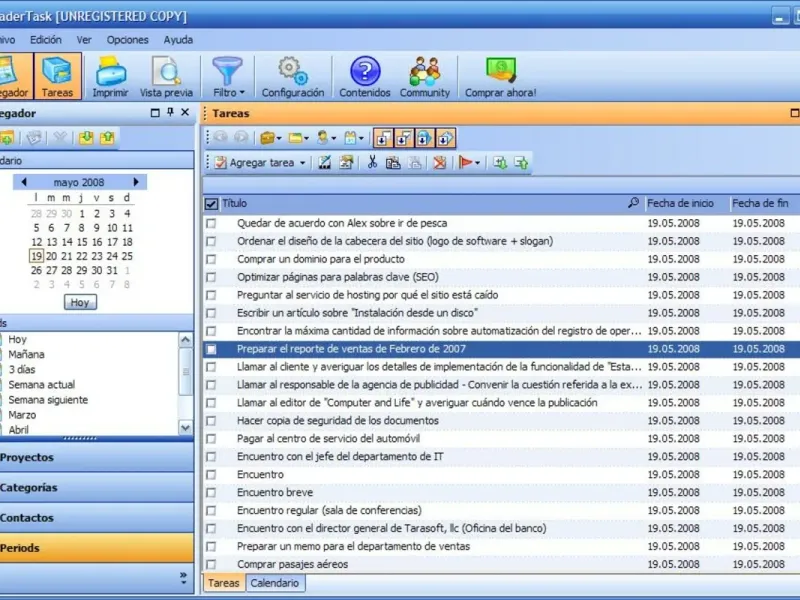Expand navigator panel chevron at bottom
Screen dimensions: 800x600
183,578
